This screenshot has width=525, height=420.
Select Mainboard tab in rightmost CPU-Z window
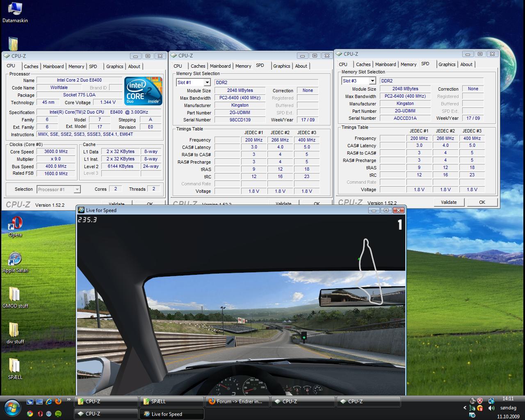coord(386,64)
